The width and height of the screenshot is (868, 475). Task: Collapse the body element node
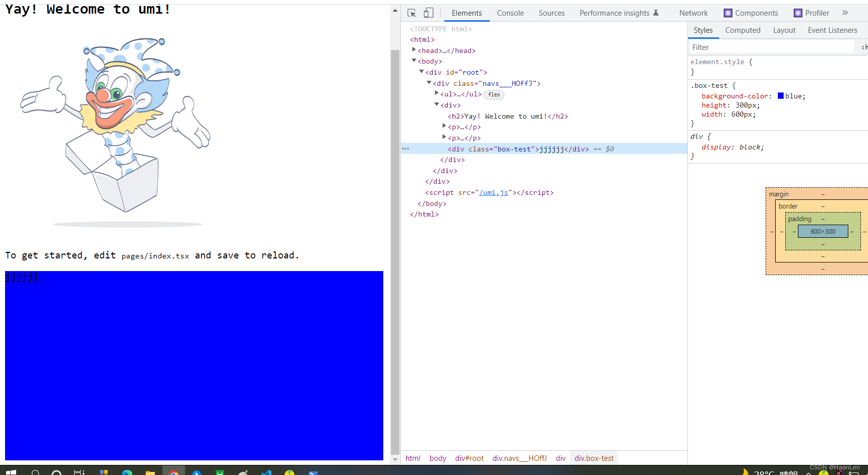coord(414,61)
